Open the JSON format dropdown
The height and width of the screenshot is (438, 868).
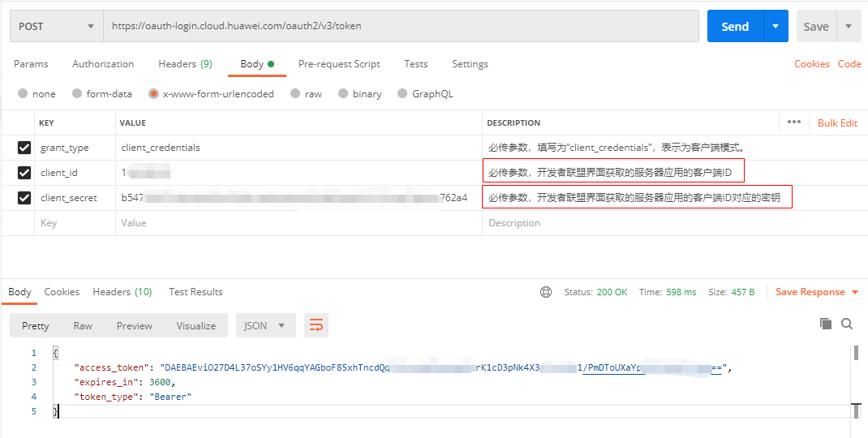[x=266, y=325]
